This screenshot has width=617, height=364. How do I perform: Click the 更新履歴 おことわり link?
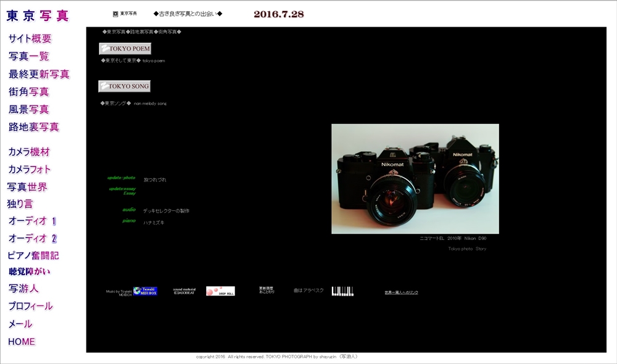(267, 290)
